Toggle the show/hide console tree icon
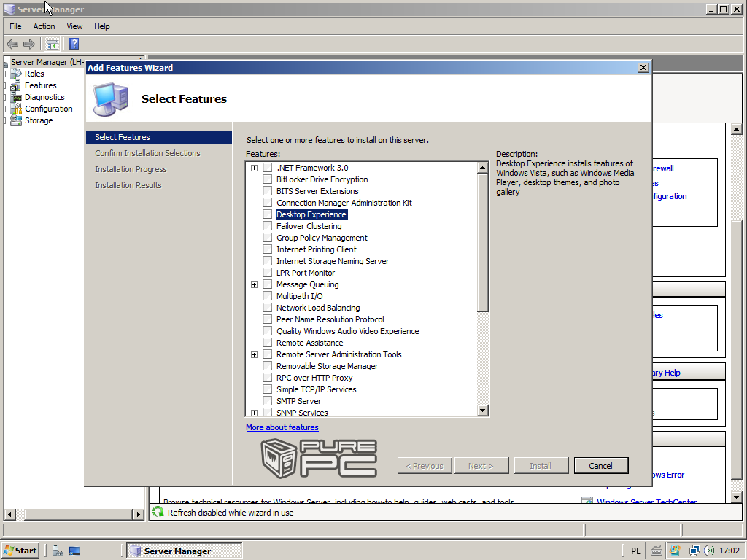747x560 pixels. tap(52, 44)
